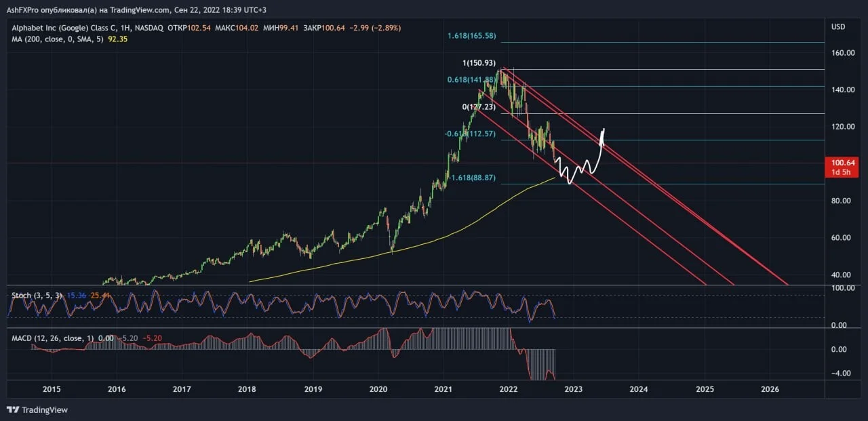
Task: Click the 2026 mark on the time axis
Action: 770,389
